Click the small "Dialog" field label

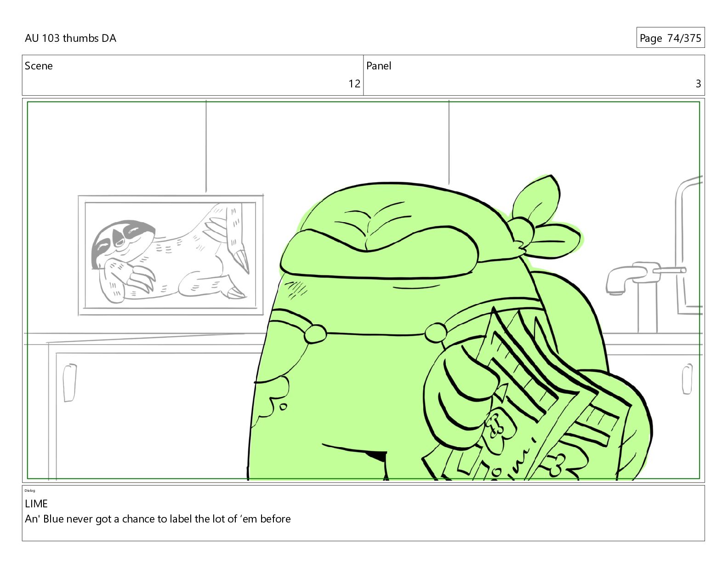pos(30,490)
